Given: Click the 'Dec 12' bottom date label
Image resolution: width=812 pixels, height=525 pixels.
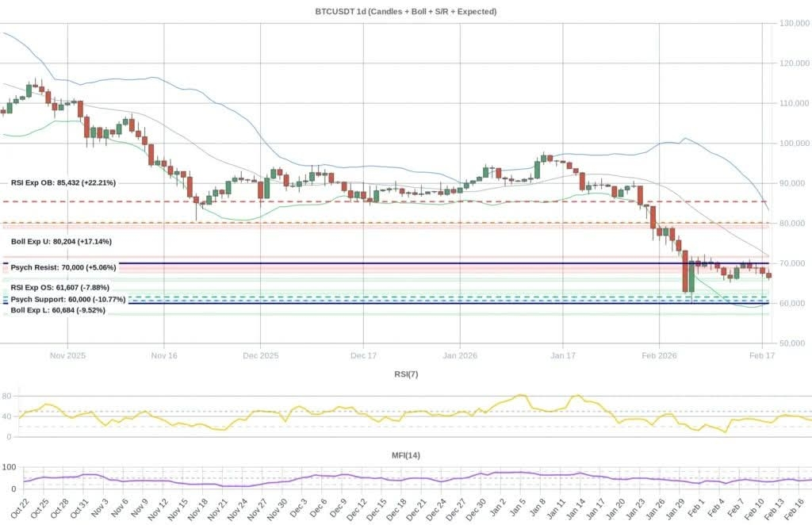Looking at the screenshot, I should (358, 510).
